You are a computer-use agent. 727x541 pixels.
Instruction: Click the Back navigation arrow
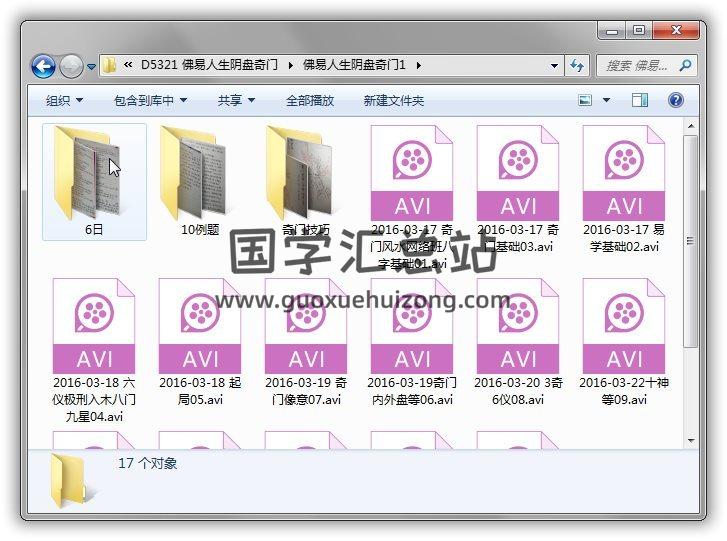[x=43, y=66]
